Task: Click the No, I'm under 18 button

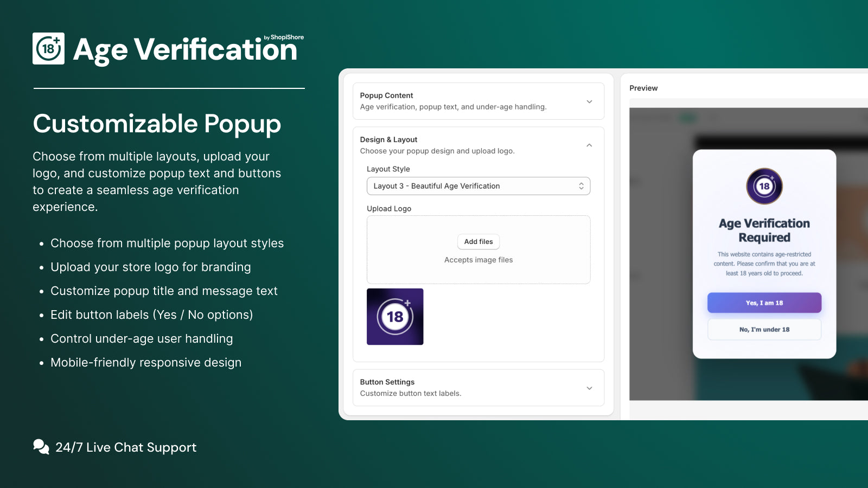Action: (x=764, y=329)
